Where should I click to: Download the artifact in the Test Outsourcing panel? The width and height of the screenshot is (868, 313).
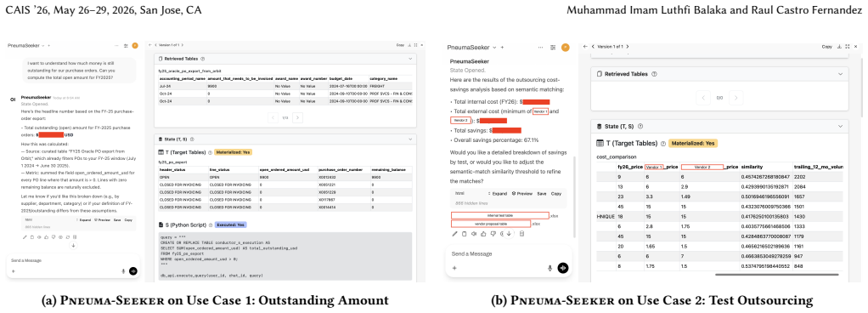click(838, 47)
